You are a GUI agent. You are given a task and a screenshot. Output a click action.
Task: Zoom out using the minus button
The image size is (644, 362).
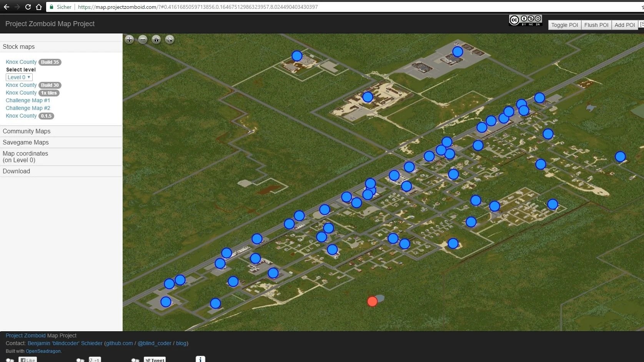coord(143,40)
